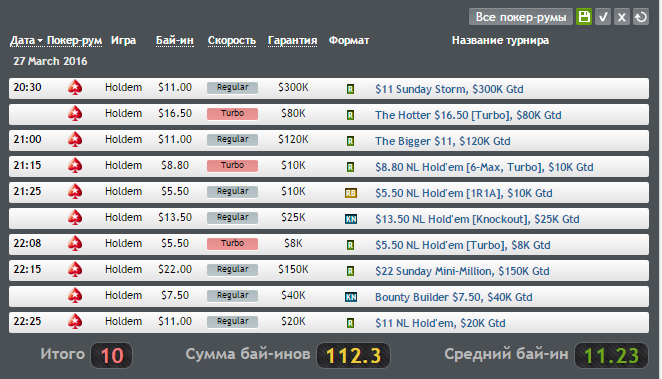Click the checkmark select-all icon

[603, 17]
